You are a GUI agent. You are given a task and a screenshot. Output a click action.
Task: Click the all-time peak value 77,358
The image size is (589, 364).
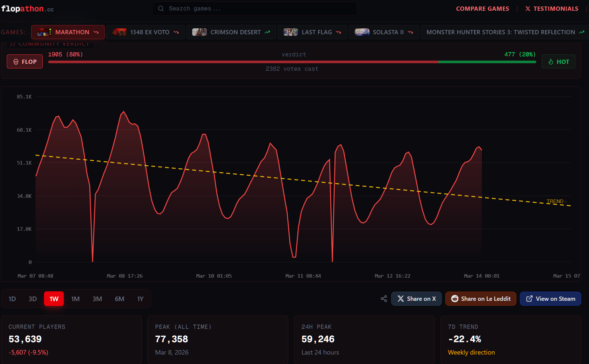click(172, 339)
